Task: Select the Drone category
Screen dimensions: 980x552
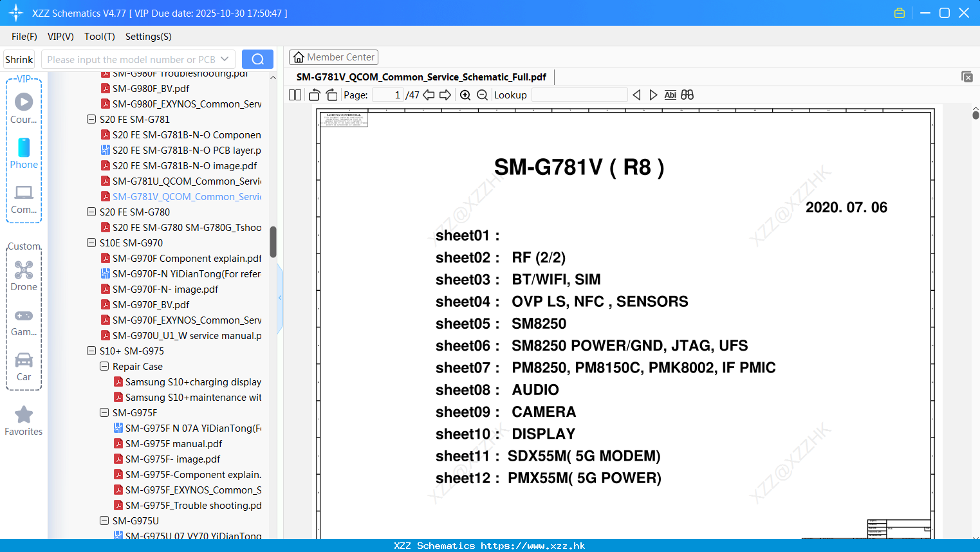Action: click(24, 276)
